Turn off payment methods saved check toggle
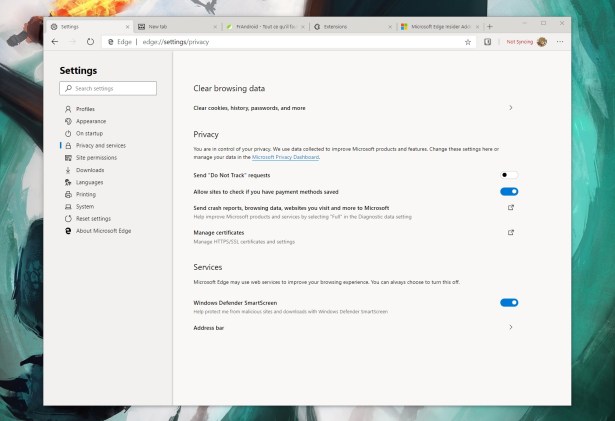This screenshot has height=421, width=615. 509,191
